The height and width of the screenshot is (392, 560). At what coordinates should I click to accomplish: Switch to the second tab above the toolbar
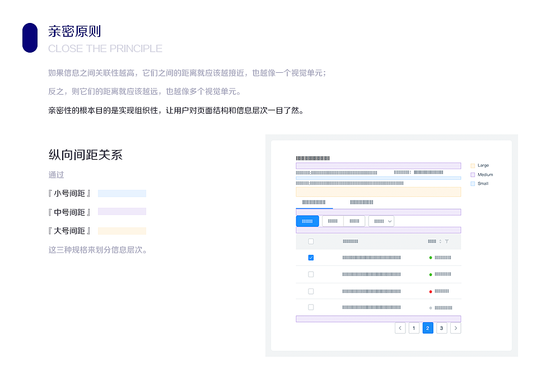click(x=361, y=202)
